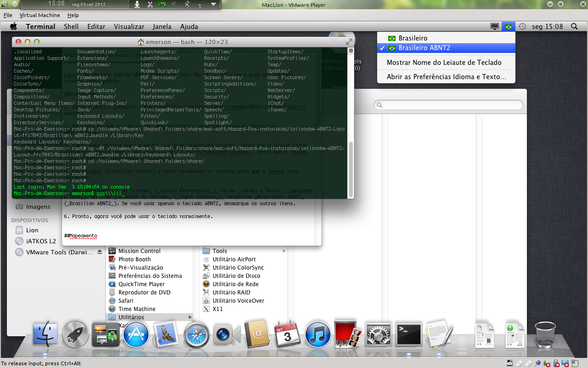588x368 pixels.
Task: Select Time Machine in Finder list
Action: tap(137, 309)
